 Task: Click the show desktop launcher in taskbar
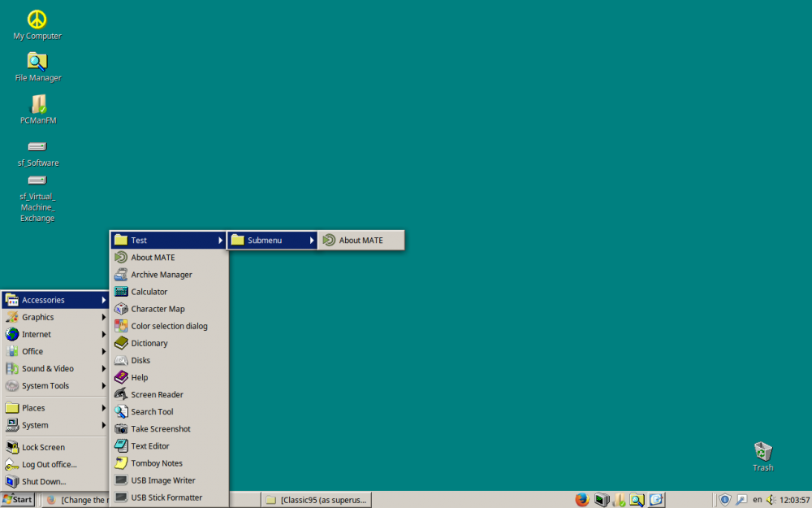[x=656, y=500]
